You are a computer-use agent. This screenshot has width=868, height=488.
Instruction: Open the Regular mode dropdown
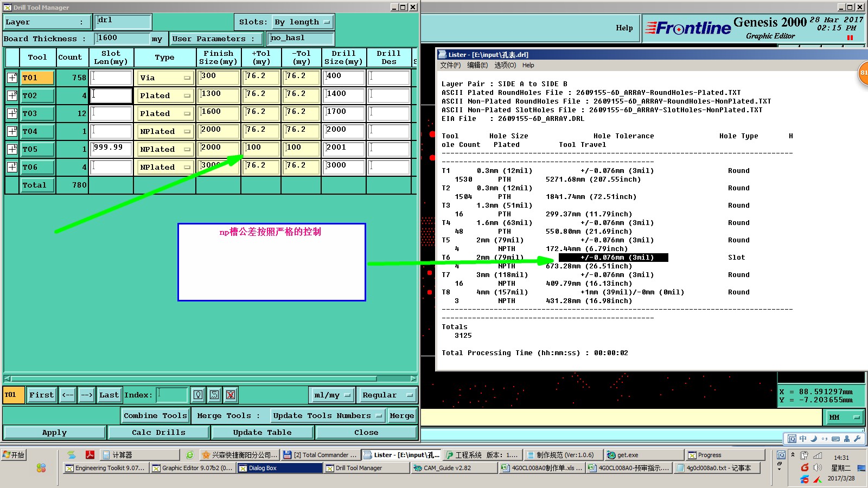[x=388, y=395]
